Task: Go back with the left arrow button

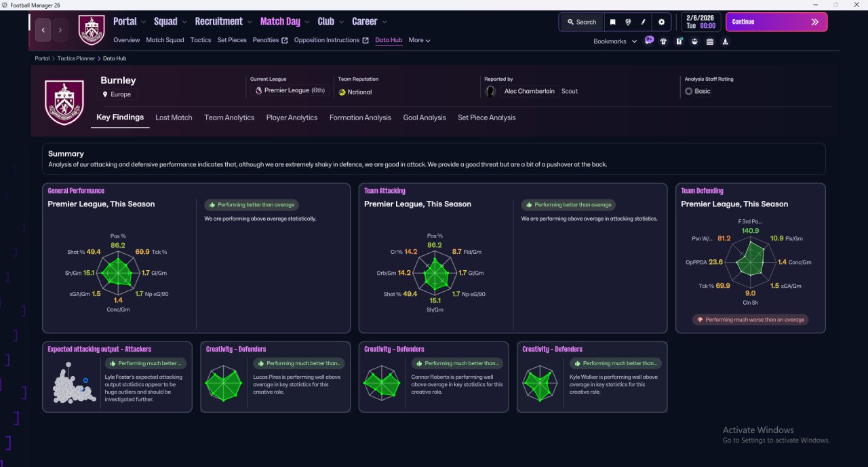Action: 43,30
